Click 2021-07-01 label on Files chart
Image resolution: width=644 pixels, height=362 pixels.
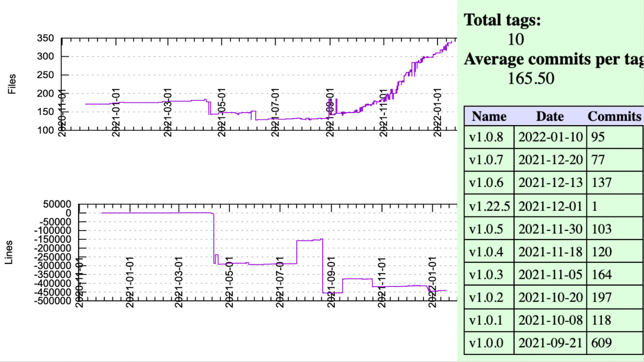[x=275, y=113]
